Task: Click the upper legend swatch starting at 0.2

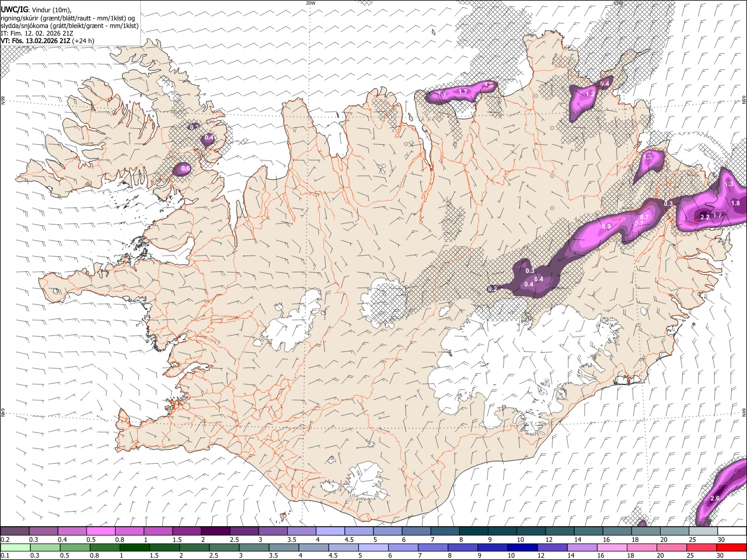Action: pyautogui.click(x=15, y=531)
